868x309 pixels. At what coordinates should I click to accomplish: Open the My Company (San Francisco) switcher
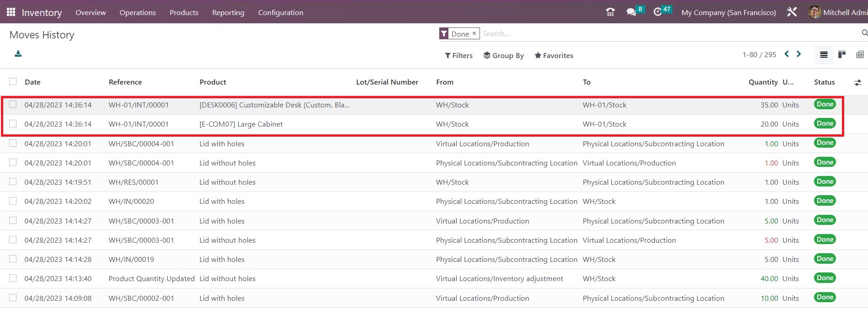[x=728, y=12]
